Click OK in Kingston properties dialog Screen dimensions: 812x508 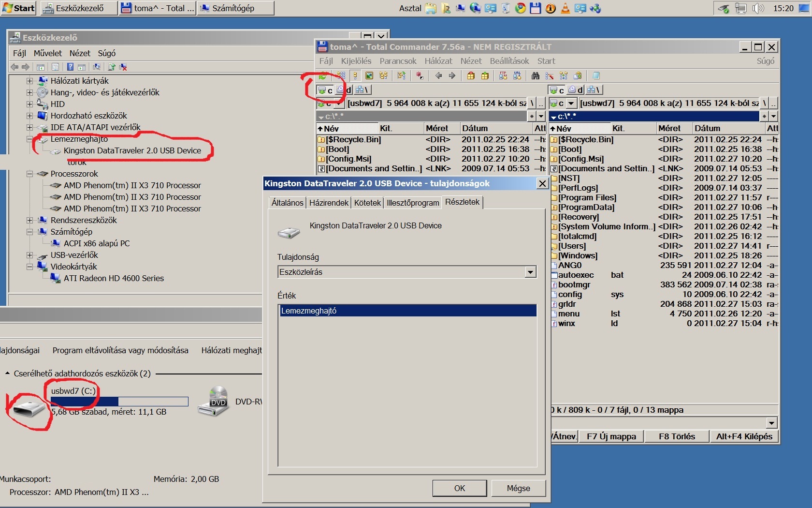(460, 488)
